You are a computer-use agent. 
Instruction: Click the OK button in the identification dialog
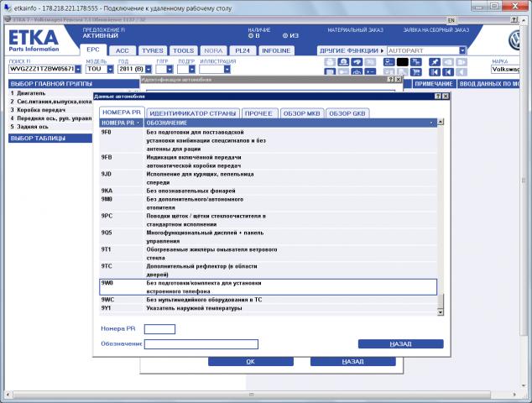[x=250, y=362]
